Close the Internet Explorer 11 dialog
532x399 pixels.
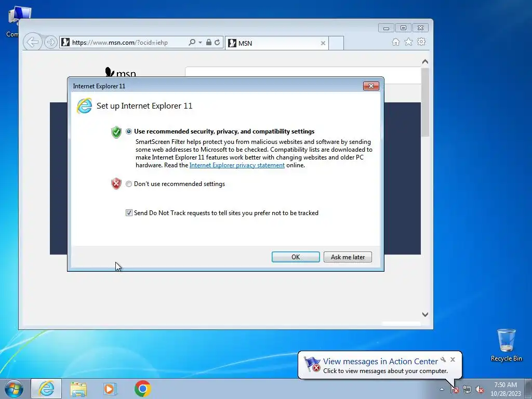(x=371, y=86)
